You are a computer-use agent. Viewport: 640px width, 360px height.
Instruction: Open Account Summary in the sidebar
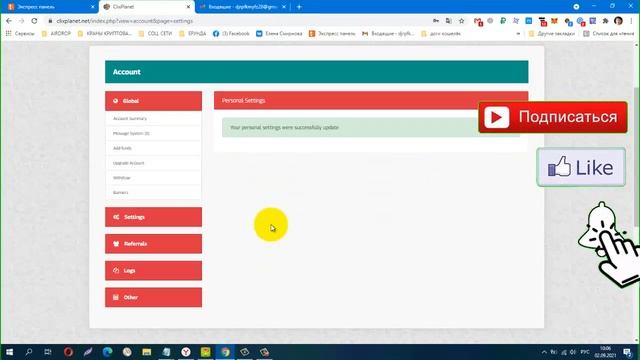click(x=153, y=118)
